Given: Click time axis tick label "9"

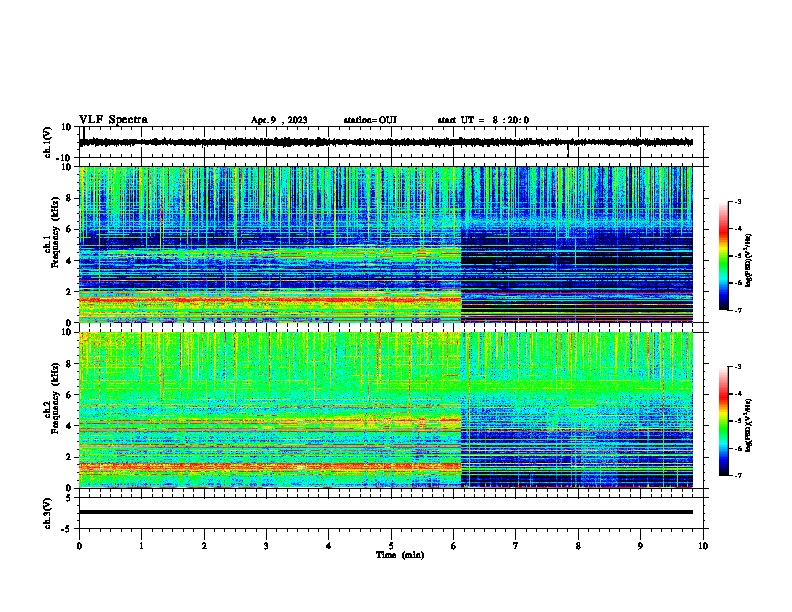Looking at the screenshot, I should tap(640, 546).
